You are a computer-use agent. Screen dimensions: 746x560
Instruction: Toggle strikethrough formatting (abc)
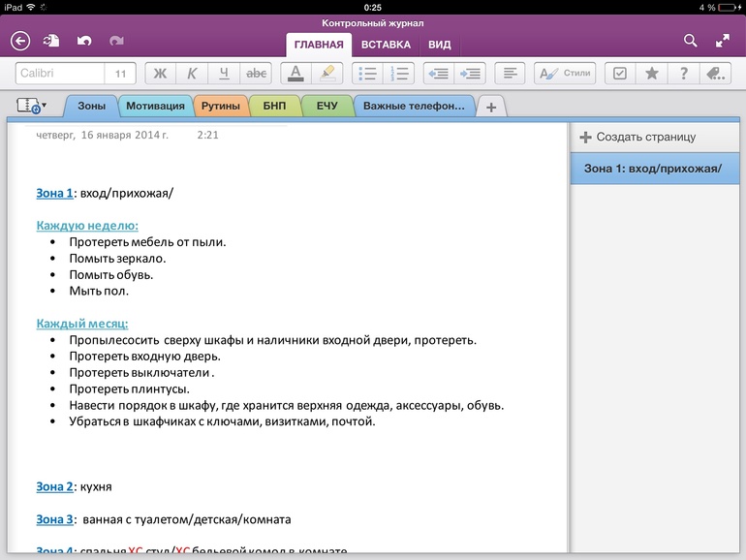[x=256, y=74]
